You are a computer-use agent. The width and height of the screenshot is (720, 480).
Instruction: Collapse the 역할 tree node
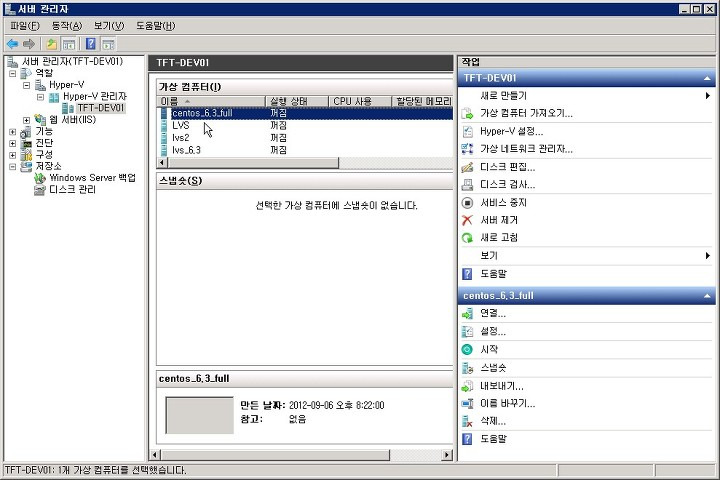(x=12, y=73)
